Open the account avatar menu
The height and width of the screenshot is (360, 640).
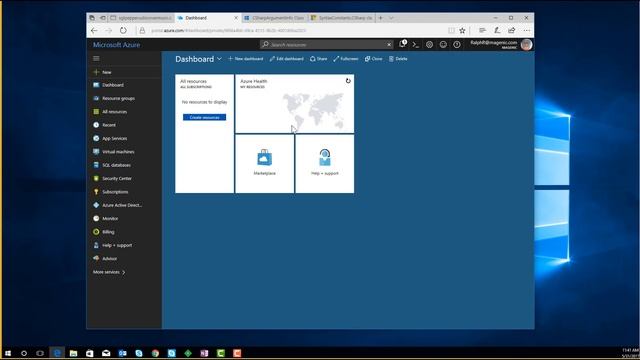coord(527,44)
